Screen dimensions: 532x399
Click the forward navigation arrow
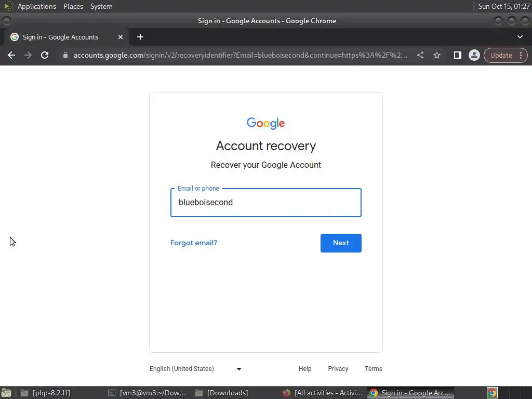pyautogui.click(x=28, y=55)
